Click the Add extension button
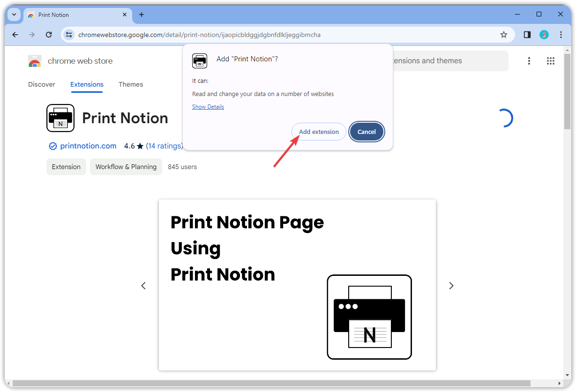This screenshot has width=576, height=392. [x=319, y=132]
